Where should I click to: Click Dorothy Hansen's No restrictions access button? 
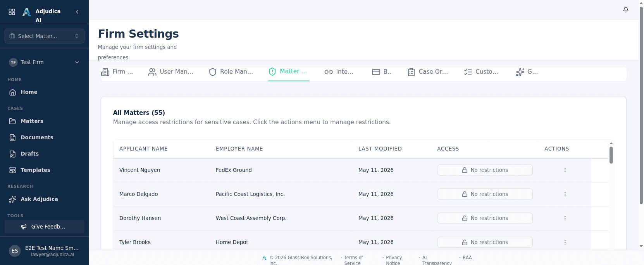point(485,218)
